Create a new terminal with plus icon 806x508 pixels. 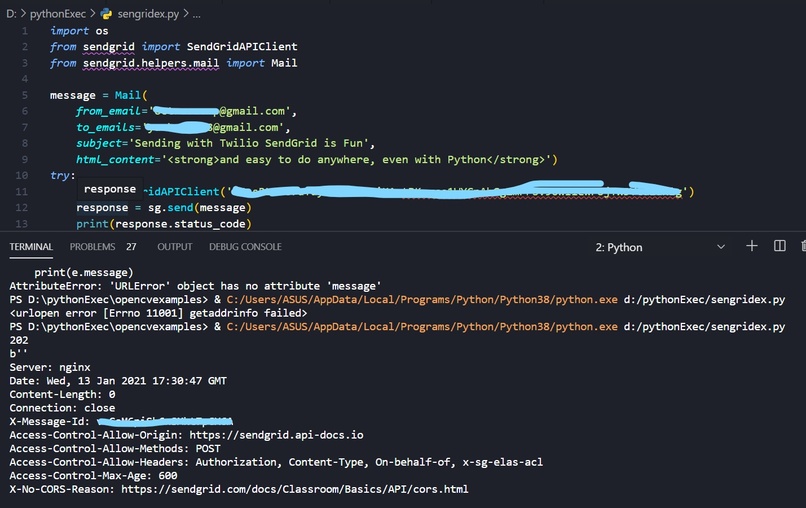752,246
